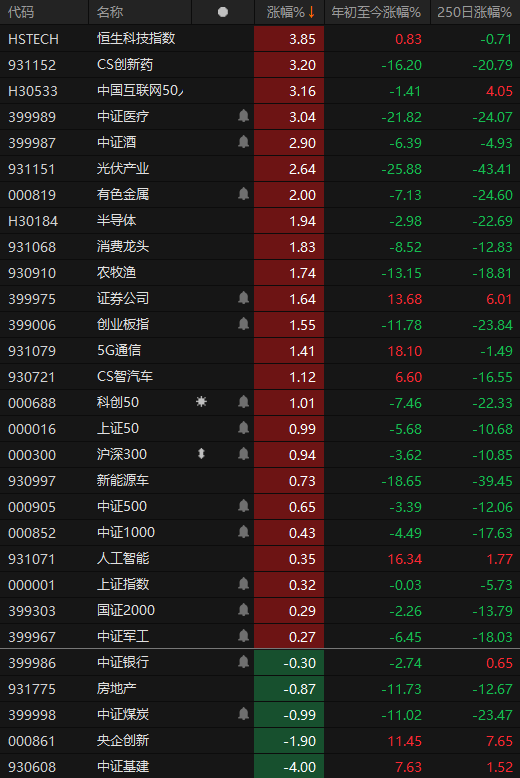Click code H30184 for 半导体
This screenshot has width=520, height=778.
click(x=33, y=221)
